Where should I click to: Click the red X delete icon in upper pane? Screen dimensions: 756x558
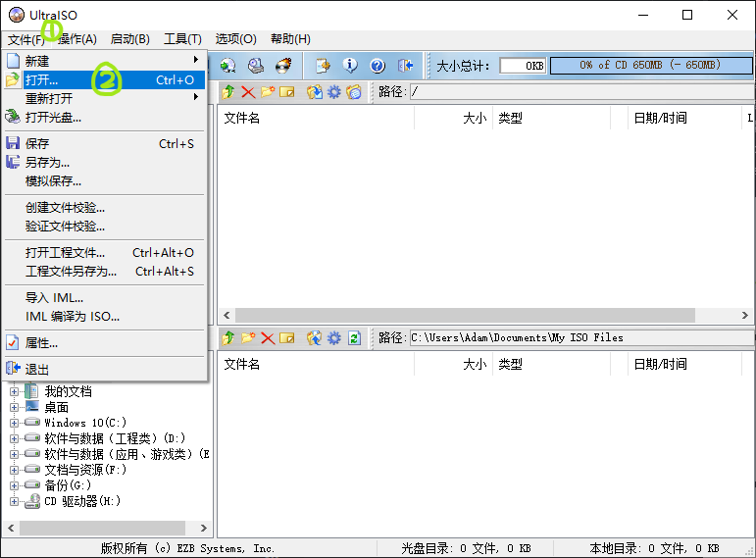(x=248, y=92)
